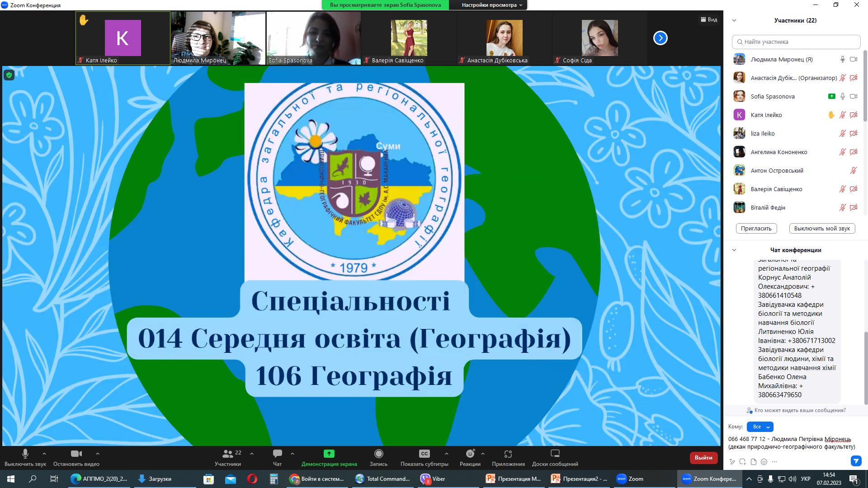The height and width of the screenshot is (488, 868).
Task: Click the Пригласить invite button
Action: click(x=756, y=228)
